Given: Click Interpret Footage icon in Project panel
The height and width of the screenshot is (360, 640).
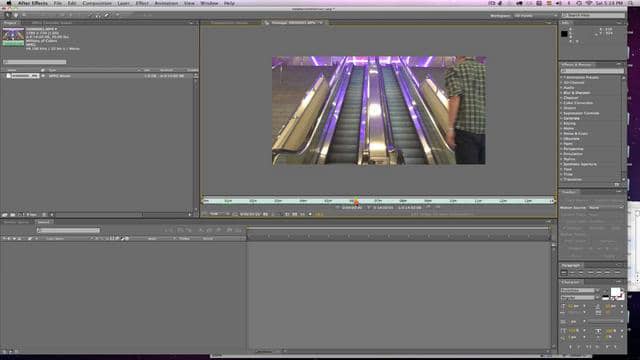Looking at the screenshot, I should (x=5, y=215).
